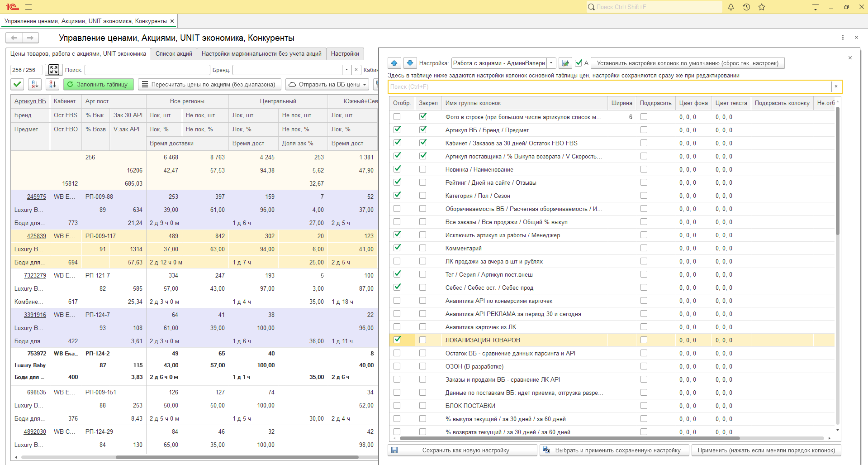
Task: Open the 1C main menu hamburger icon
Action: 28,7
